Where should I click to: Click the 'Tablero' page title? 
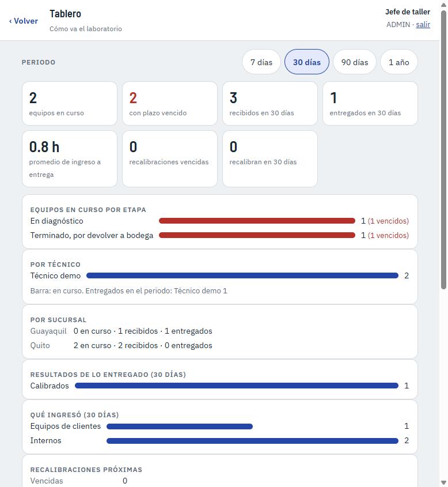pos(66,14)
